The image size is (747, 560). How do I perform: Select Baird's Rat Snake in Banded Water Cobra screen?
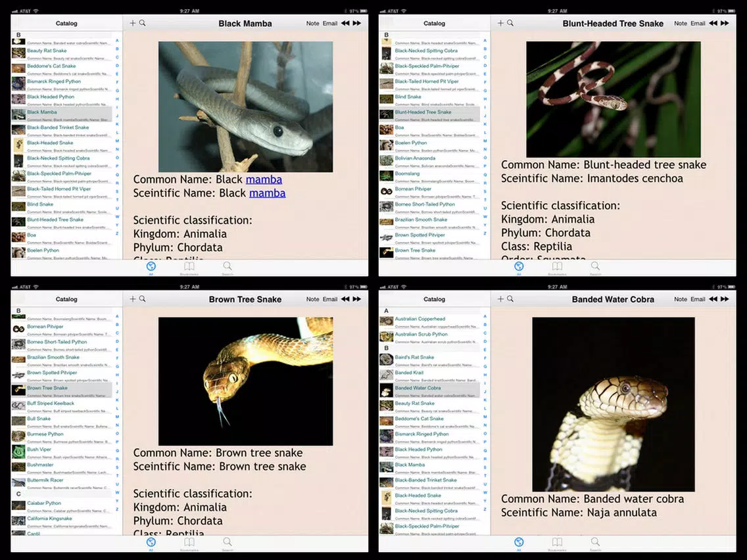pyautogui.click(x=429, y=360)
